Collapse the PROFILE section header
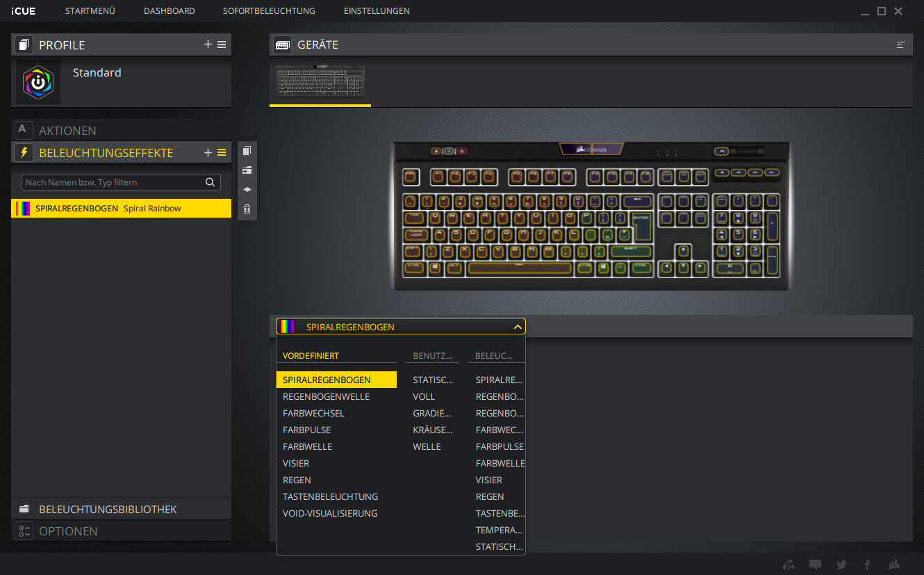The image size is (924, 575). (x=121, y=45)
